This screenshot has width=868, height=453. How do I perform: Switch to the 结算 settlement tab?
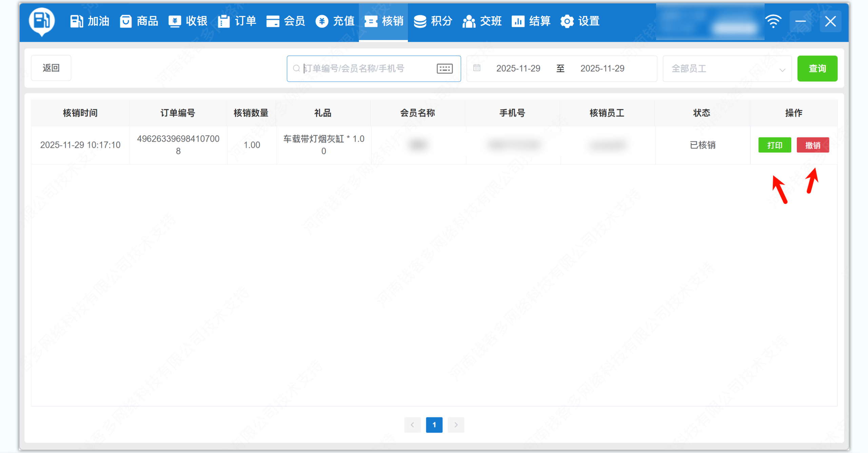pyautogui.click(x=531, y=21)
